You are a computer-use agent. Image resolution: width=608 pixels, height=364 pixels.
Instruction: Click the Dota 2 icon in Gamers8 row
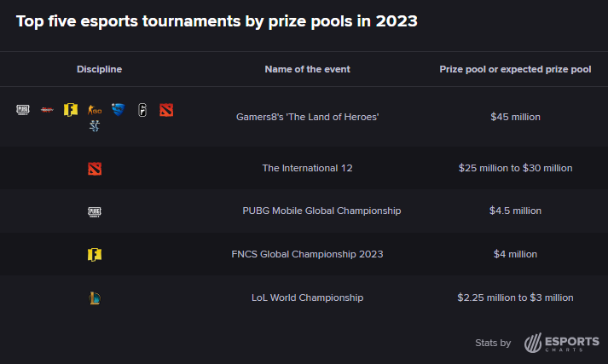tap(166, 110)
